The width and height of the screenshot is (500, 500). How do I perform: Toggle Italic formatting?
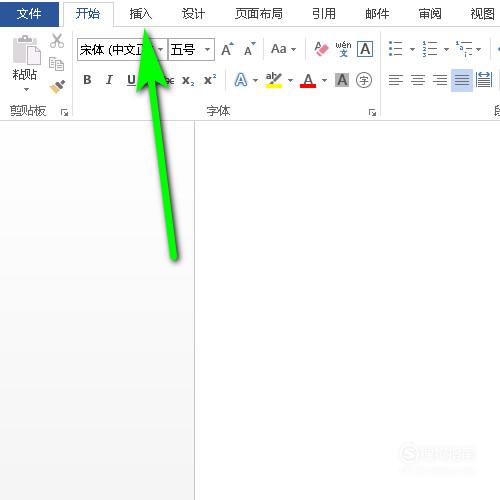109,80
